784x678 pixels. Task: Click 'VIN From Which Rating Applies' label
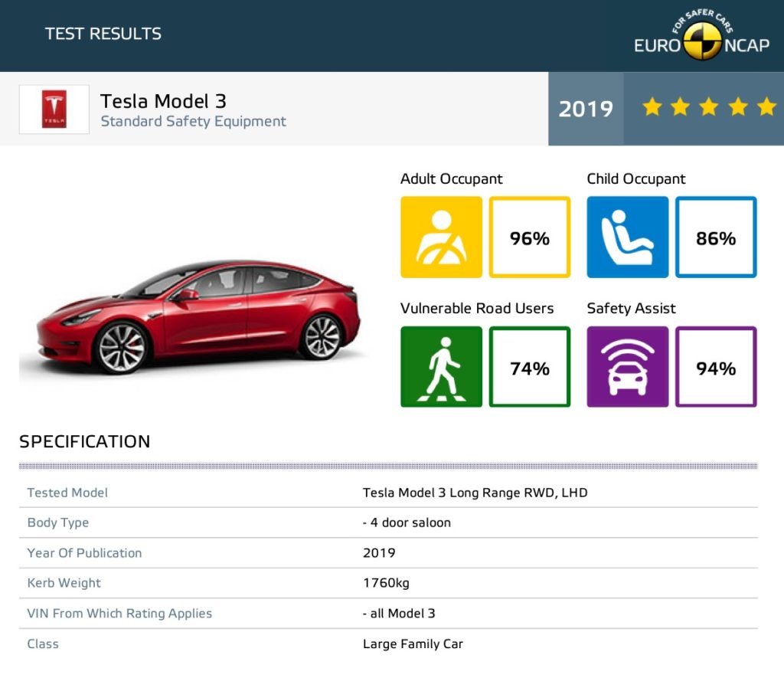click(x=119, y=614)
